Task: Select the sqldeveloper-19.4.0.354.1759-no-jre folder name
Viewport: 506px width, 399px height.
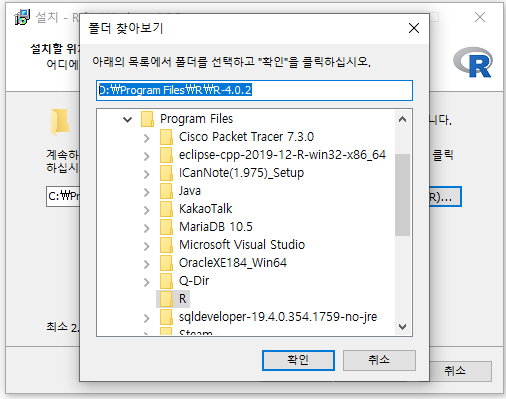Action: point(278,317)
